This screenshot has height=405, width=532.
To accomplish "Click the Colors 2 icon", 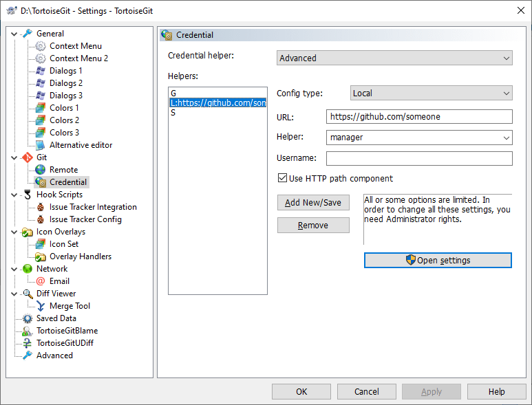I will [x=41, y=120].
